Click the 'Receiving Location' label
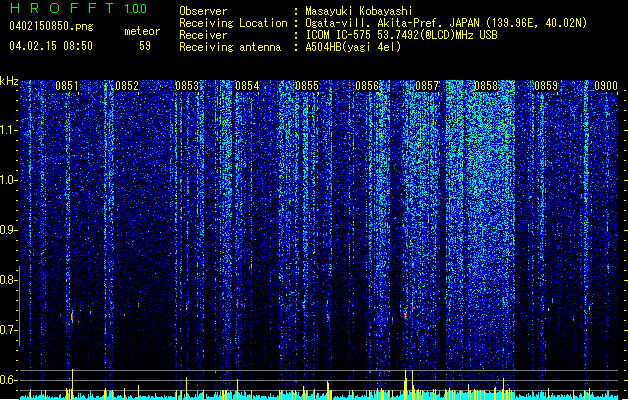This screenshot has width=629, height=400. click(x=233, y=23)
